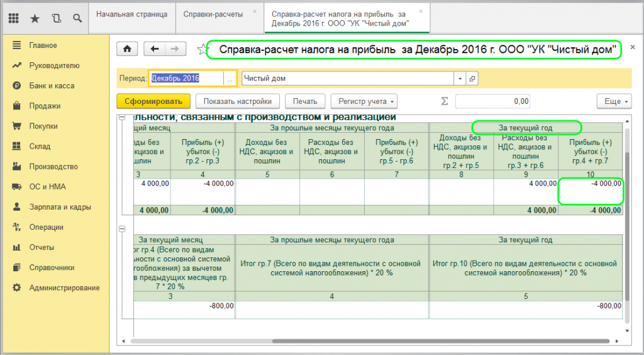
Task: Open the Банк и касса section
Action: tap(52, 86)
